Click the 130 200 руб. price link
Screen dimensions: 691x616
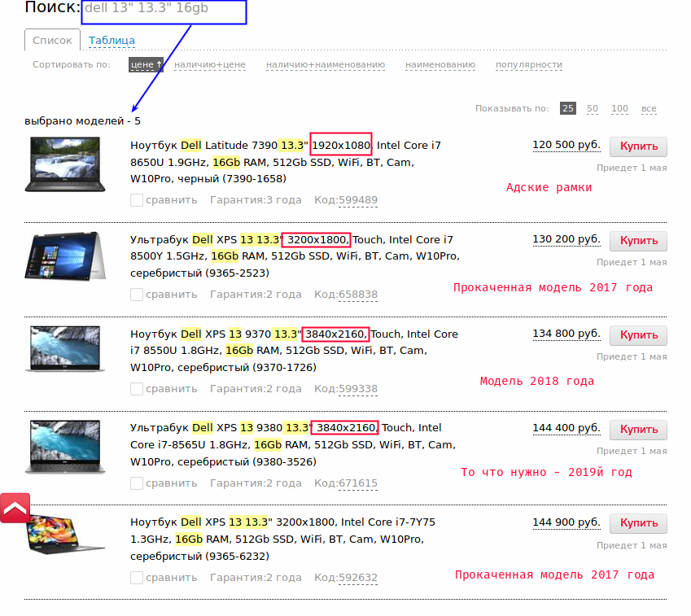pos(566,239)
